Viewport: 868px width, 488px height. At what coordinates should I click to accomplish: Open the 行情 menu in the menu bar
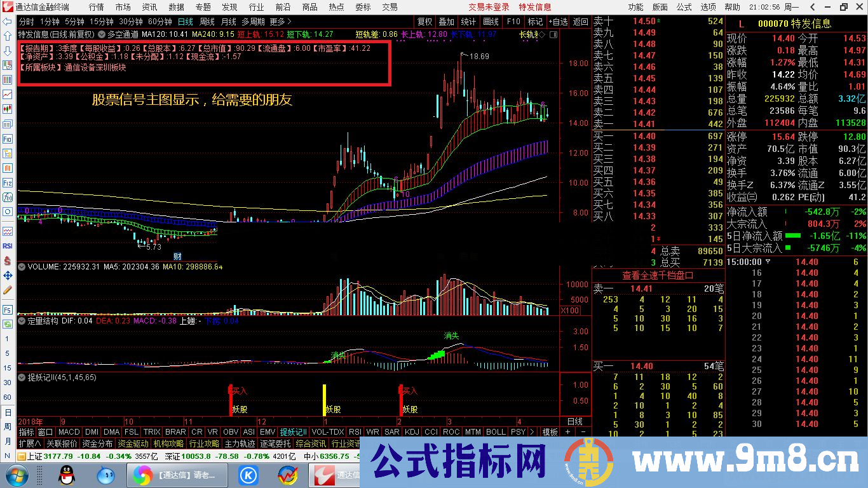point(96,7)
